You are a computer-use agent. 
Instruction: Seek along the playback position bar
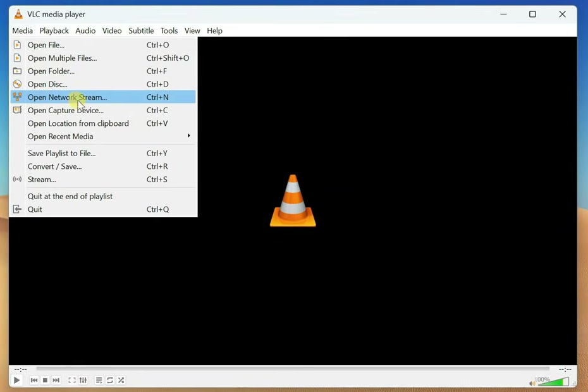[x=293, y=369]
